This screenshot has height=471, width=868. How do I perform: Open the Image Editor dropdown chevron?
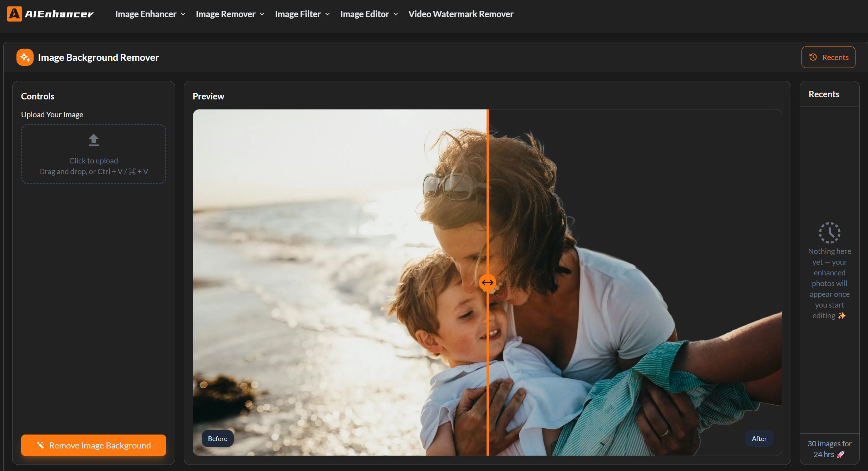(x=396, y=14)
